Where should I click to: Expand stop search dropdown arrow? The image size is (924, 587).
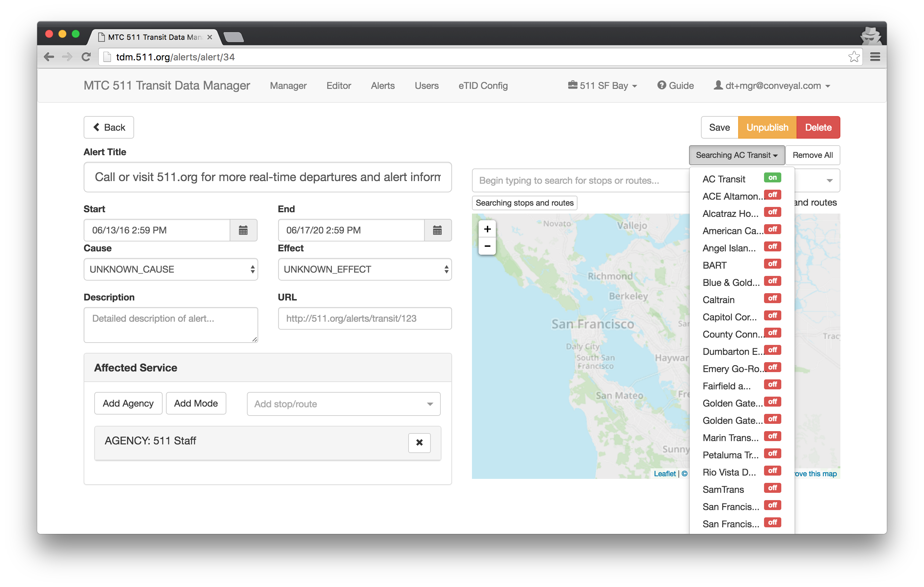point(830,181)
